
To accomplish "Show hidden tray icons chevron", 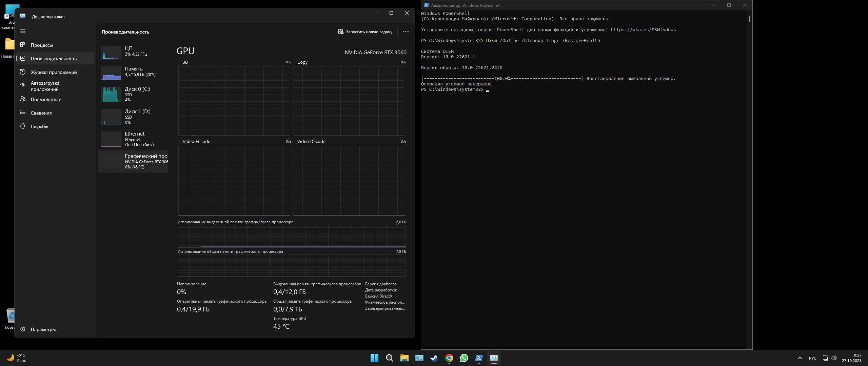I will pos(800,358).
